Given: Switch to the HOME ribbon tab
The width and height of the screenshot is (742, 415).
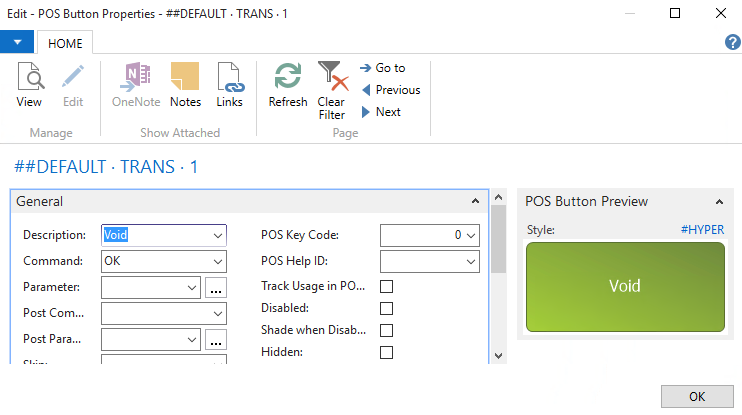Looking at the screenshot, I should pyautogui.click(x=66, y=42).
